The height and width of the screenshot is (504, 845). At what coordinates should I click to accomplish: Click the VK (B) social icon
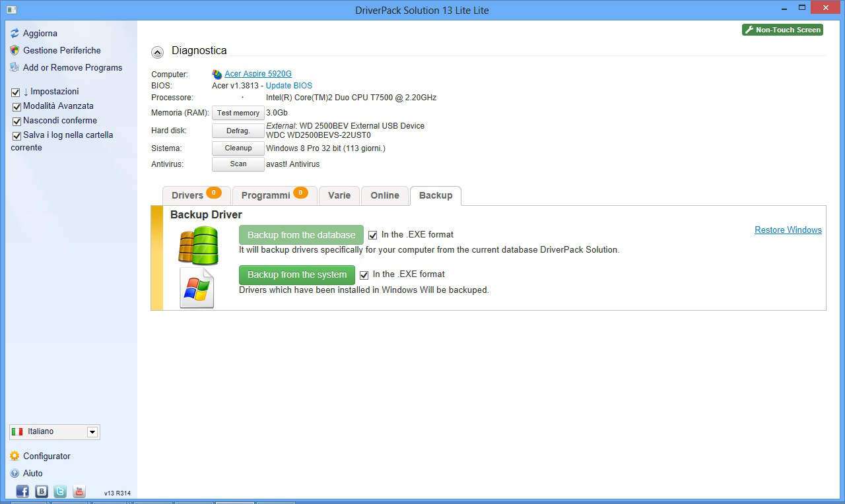coord(42,491)
